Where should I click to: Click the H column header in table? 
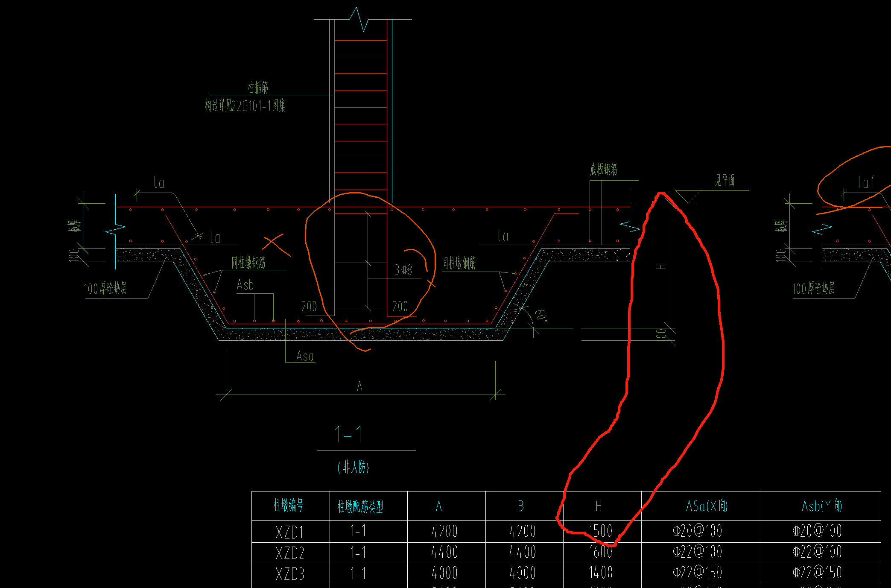click(x=599, y=506)
